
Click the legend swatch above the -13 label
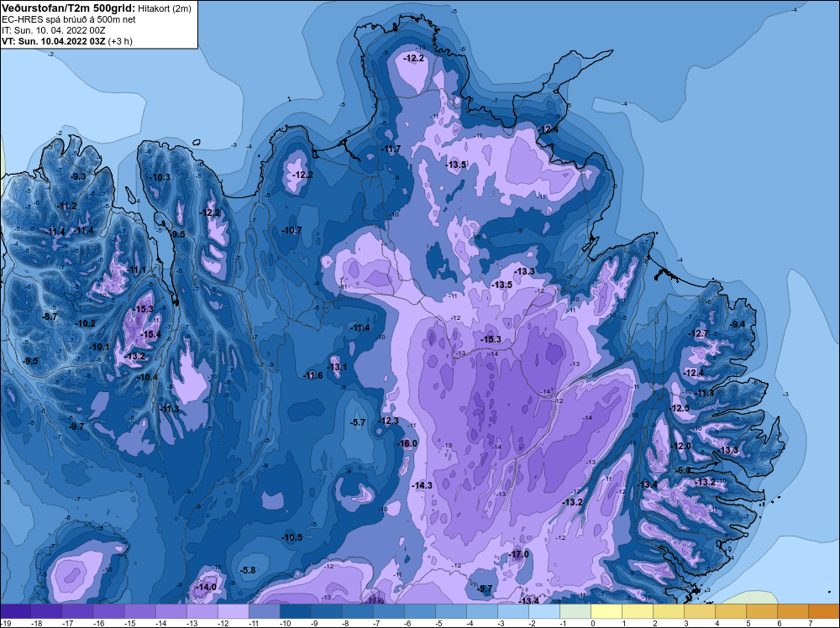[202, 611]
